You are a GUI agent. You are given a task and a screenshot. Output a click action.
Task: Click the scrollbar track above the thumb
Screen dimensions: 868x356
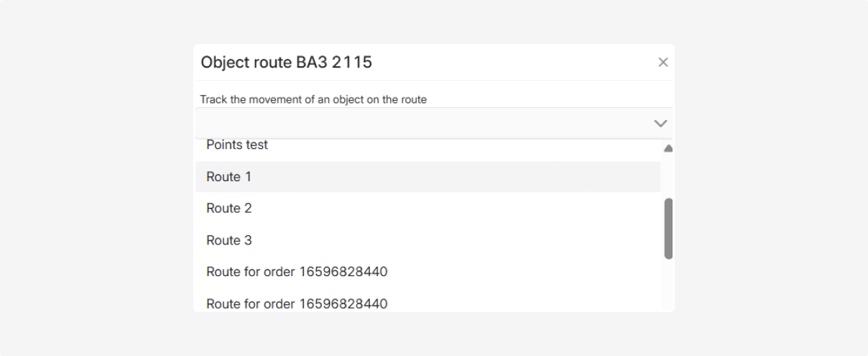pos(668,176)
